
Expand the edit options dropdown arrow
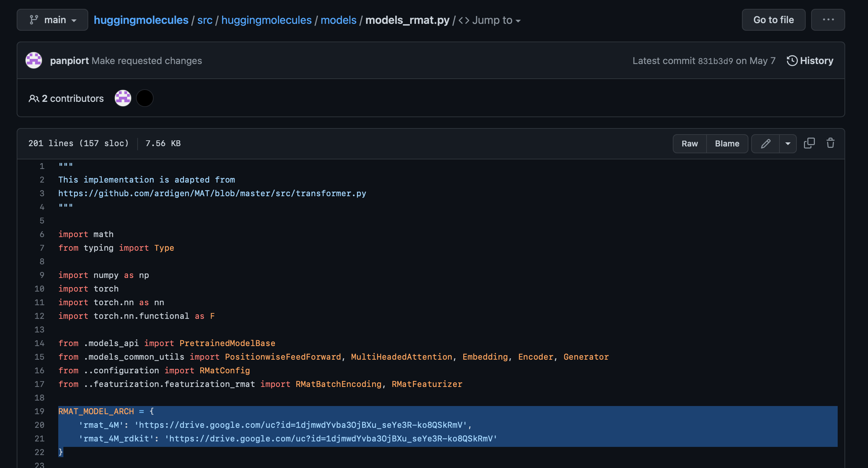(x=788, y=143)
